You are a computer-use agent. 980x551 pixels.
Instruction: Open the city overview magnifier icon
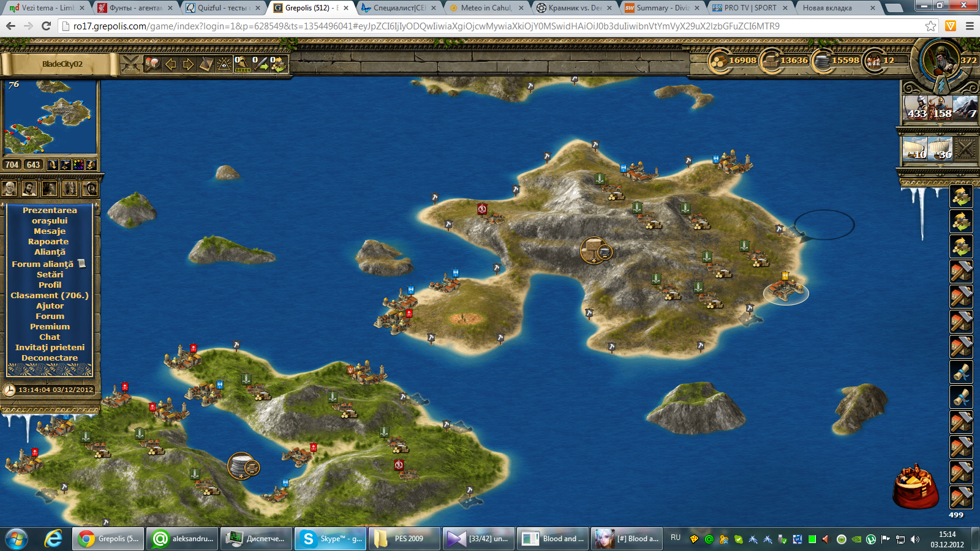153,64
